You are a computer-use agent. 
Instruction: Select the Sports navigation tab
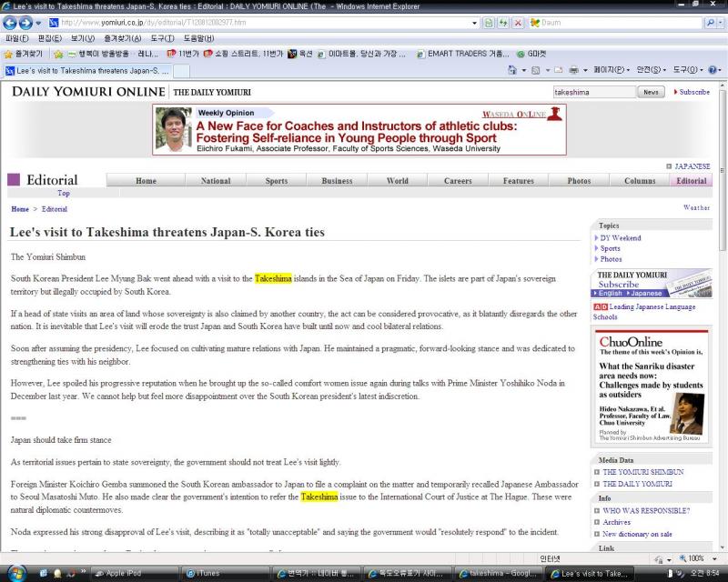[276, 181]
